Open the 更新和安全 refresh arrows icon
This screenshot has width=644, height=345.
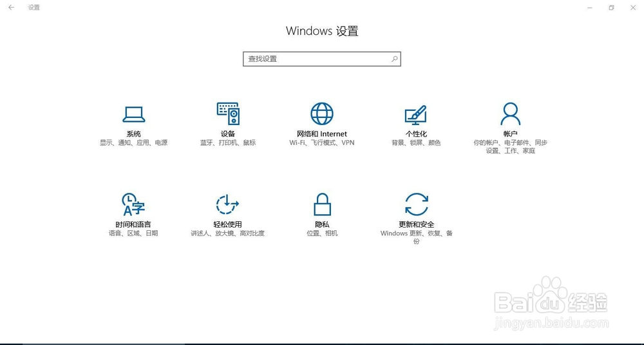417,204
